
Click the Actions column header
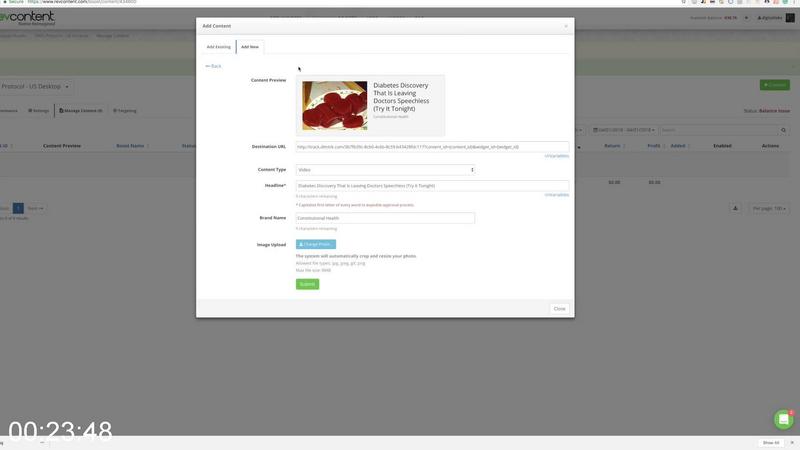pos(770,146)
